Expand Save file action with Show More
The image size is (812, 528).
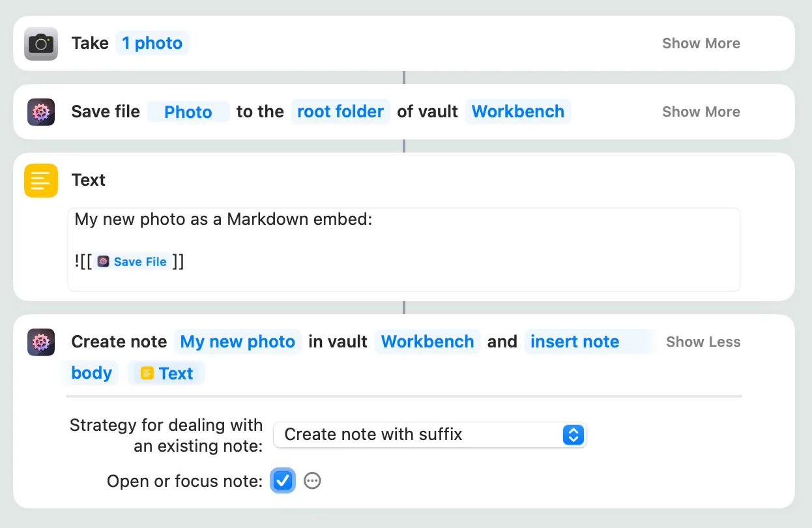[x=701, y=111]
